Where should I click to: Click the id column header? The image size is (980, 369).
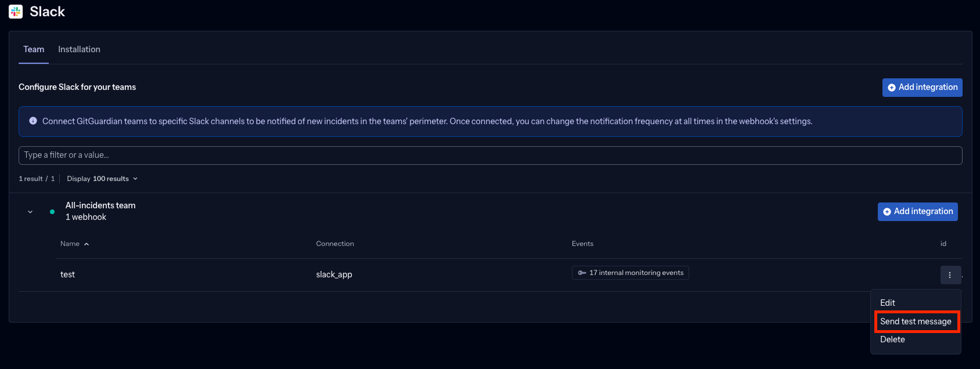pos(943,244)
